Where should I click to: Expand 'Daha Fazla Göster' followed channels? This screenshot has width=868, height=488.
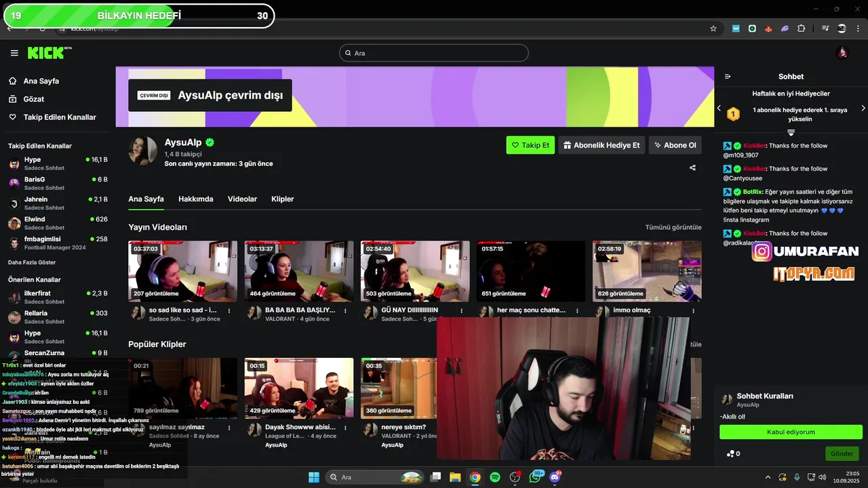point(32,262)
